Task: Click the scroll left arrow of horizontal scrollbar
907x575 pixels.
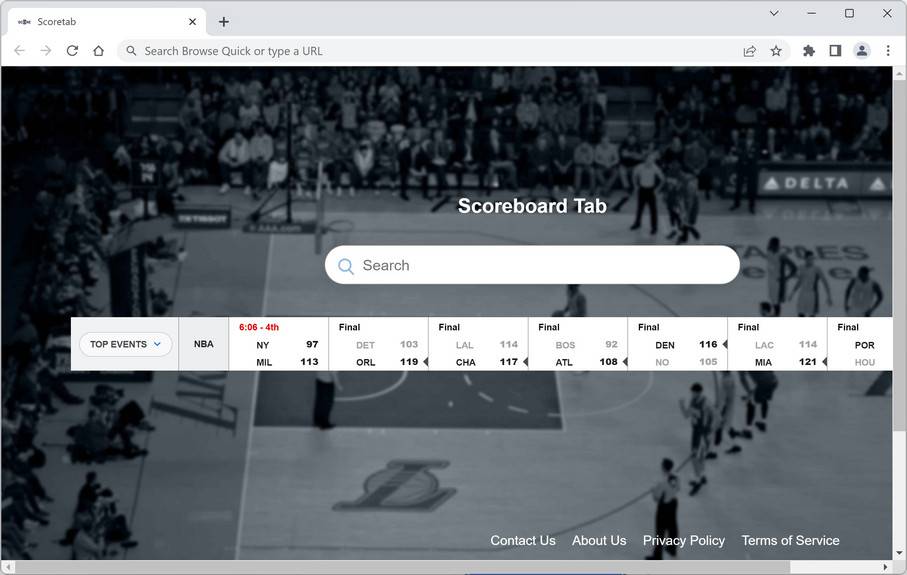Action: point(8,567)
